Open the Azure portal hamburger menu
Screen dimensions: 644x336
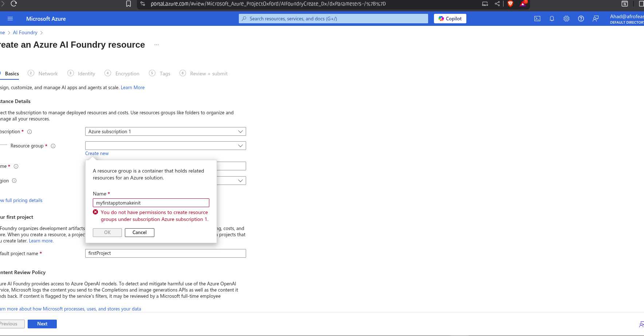pyautogui.click(x=10, y=19)
